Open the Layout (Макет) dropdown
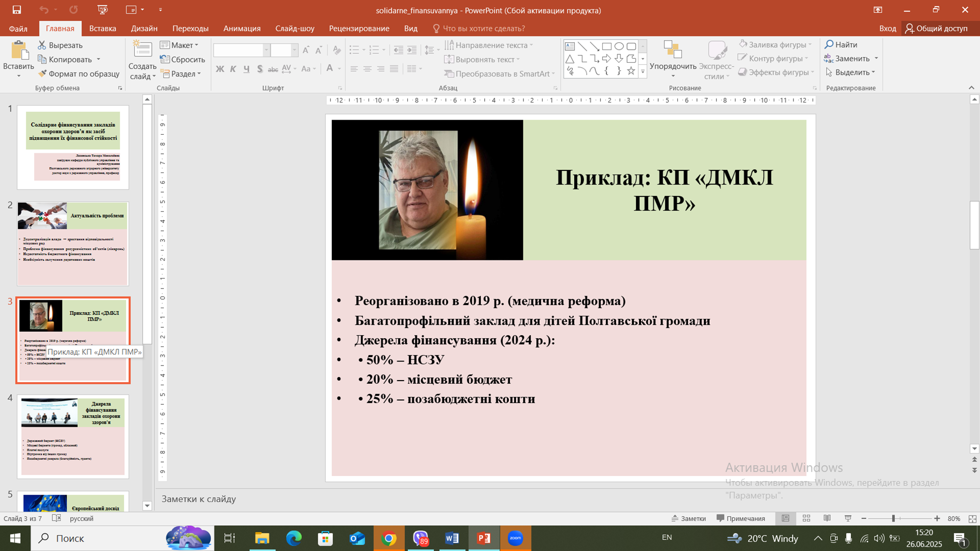The image size is (980, 551). point(180,45)
